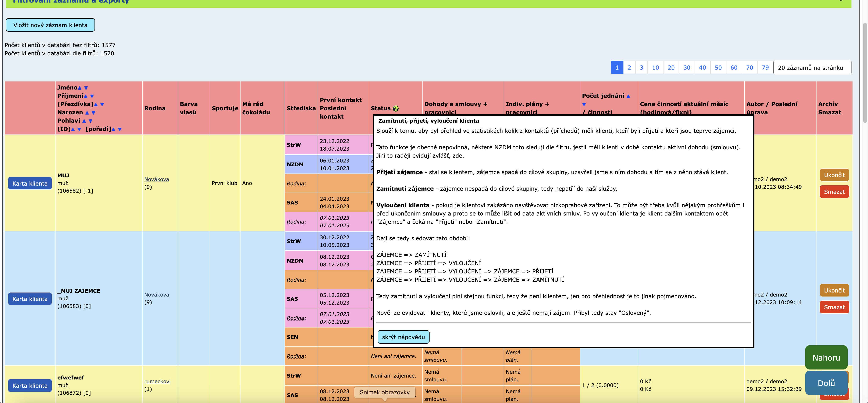The width and height of the screenshot is (868, 403).
Task: Open the rumeckovi family link
Action: point(157,381)
